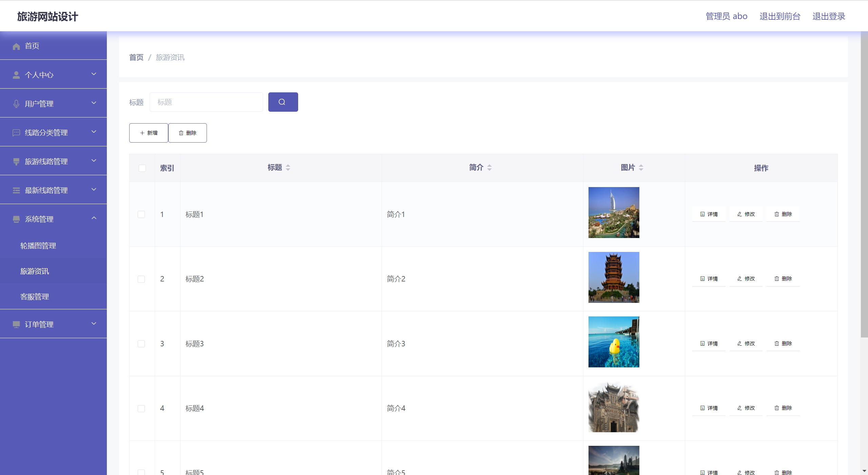
Task: Expand the 订单管理 menu chevron
Action: (94, 324)
